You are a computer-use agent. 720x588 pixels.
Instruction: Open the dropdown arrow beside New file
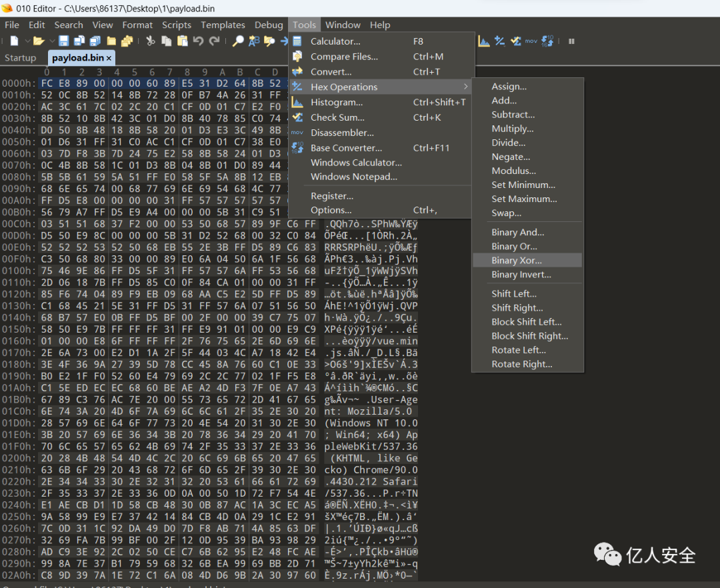click(27, 41)
